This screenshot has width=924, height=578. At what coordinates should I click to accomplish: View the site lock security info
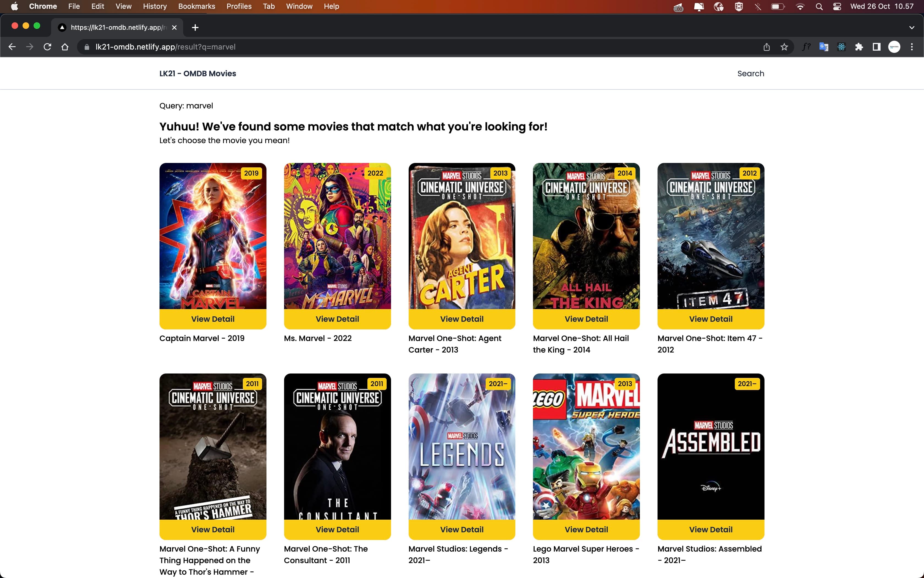click(x=87, y=47)
